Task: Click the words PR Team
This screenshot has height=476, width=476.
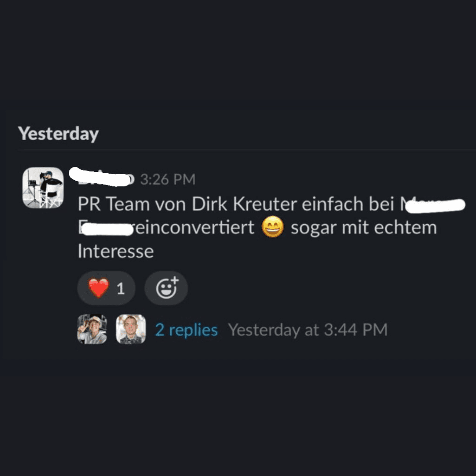Action: point(114,203)
